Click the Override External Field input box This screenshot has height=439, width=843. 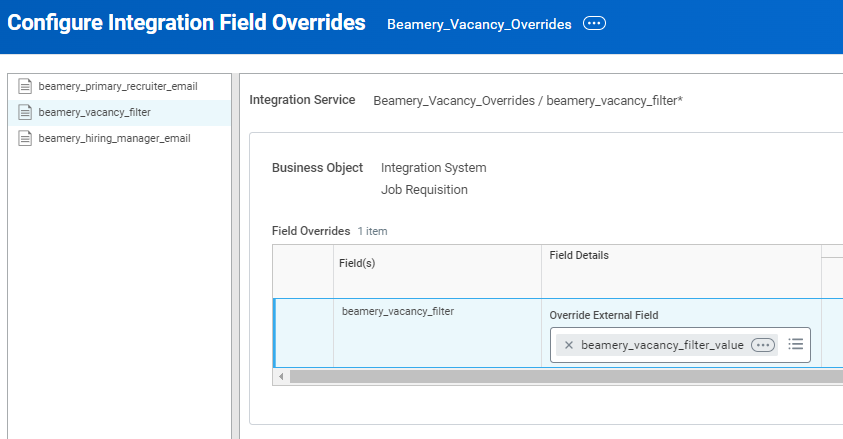(680, 345)
